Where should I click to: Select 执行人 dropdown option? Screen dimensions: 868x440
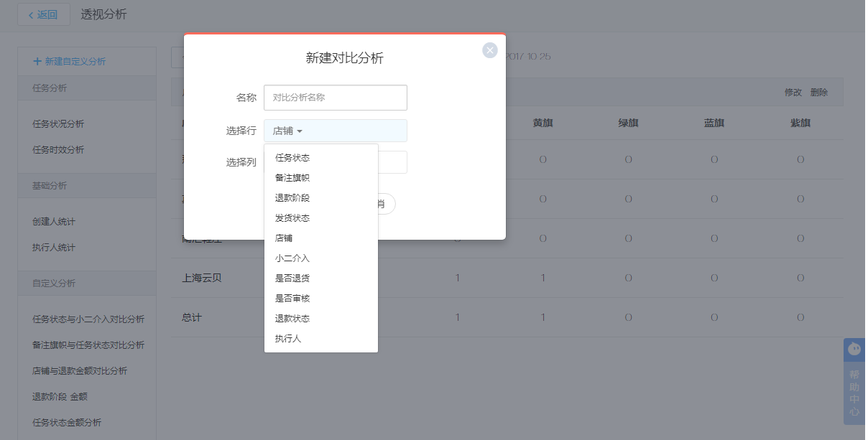pyautogui.click(x=288, y=339)
